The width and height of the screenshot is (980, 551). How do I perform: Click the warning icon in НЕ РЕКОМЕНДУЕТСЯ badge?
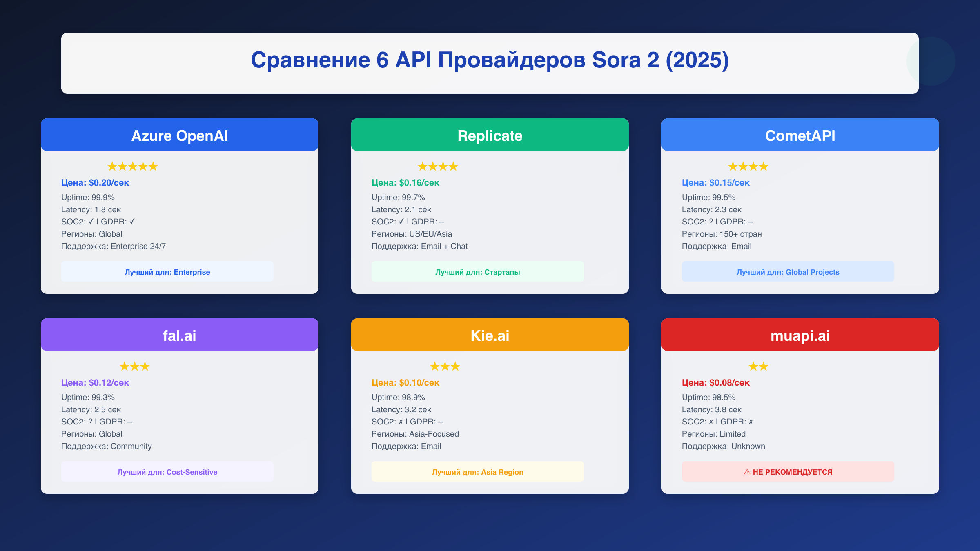point(747,472)
